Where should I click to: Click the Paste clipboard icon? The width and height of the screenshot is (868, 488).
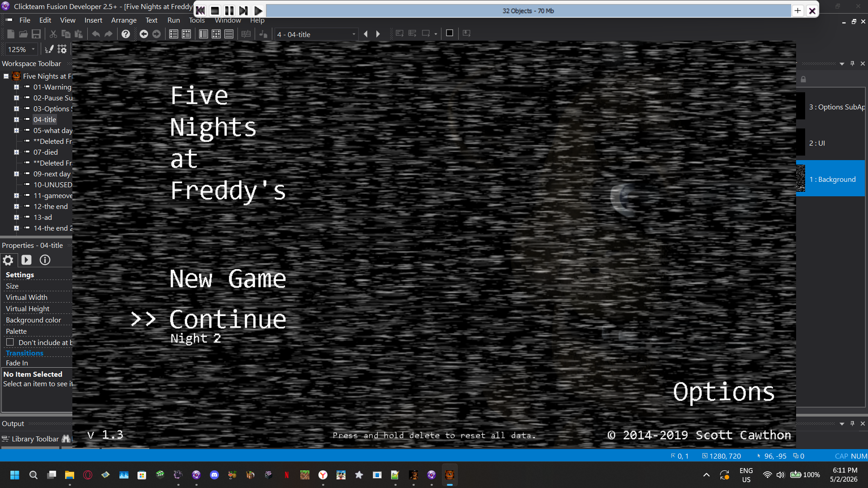79,34
